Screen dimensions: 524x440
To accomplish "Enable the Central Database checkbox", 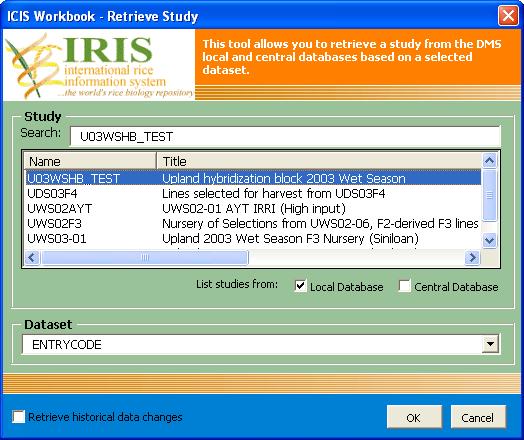I will tap(404, 286).
